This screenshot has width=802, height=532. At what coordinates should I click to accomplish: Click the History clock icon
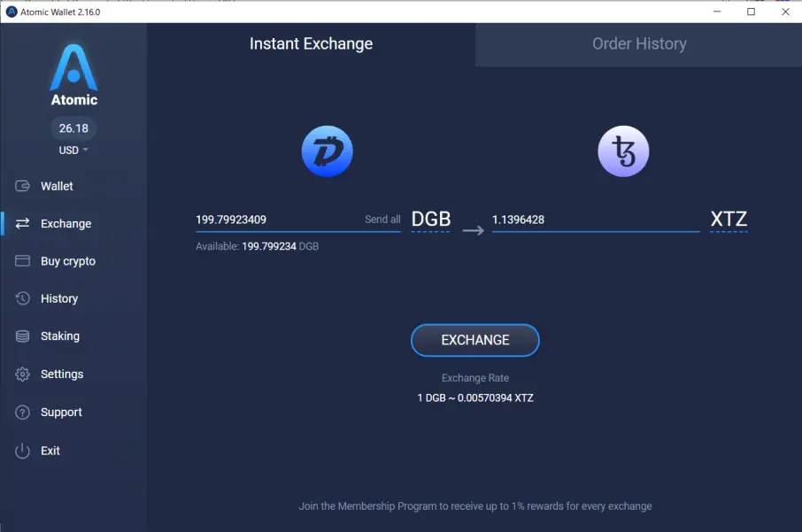pos(22,298)
